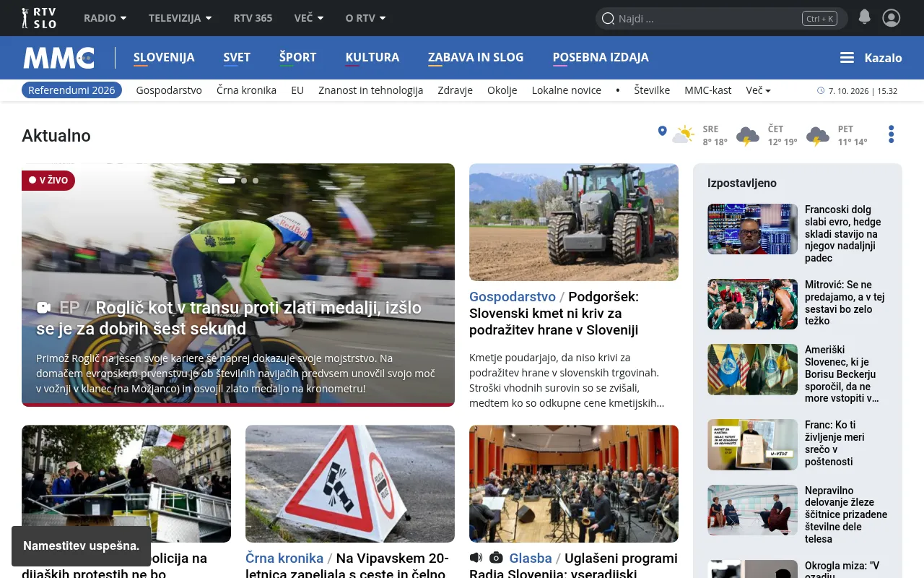
Task: Open the ZABAVA IN SLOG section
Action: 476,58
